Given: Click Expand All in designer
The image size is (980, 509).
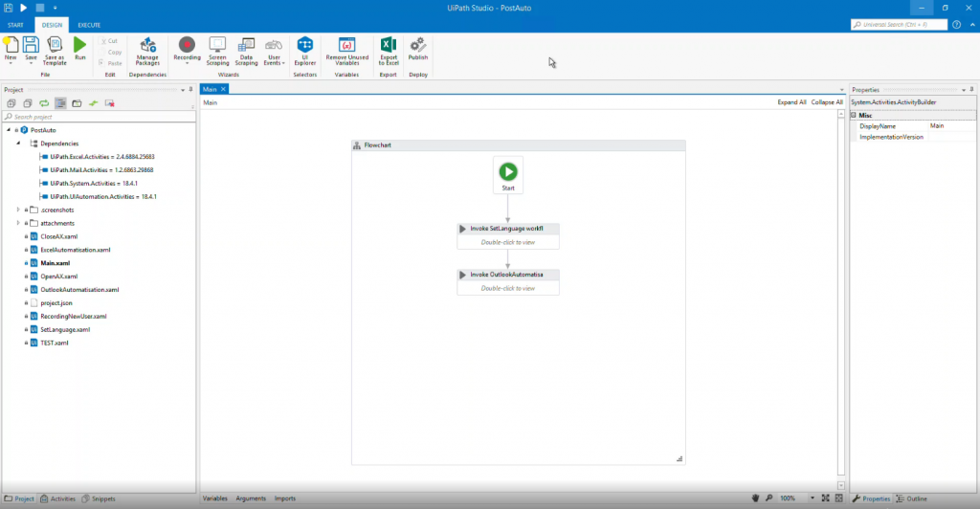Looking at the screenshot, I should [791, 102].
